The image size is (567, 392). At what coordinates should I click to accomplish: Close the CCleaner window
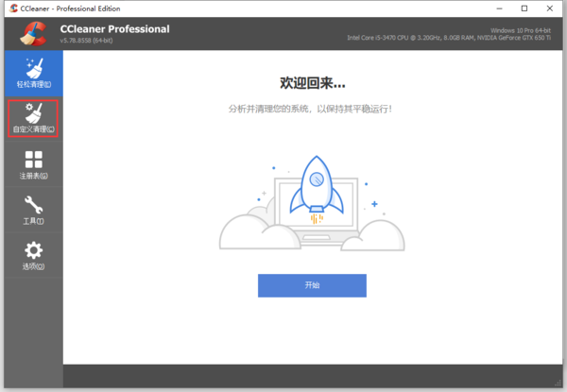click(x=551, y=8)
